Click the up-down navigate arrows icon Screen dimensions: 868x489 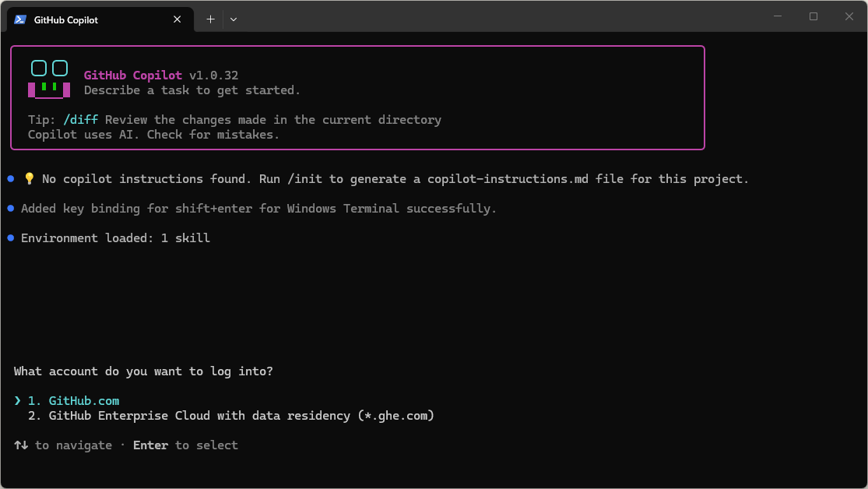pyautogui.click(x=21, y=445)
